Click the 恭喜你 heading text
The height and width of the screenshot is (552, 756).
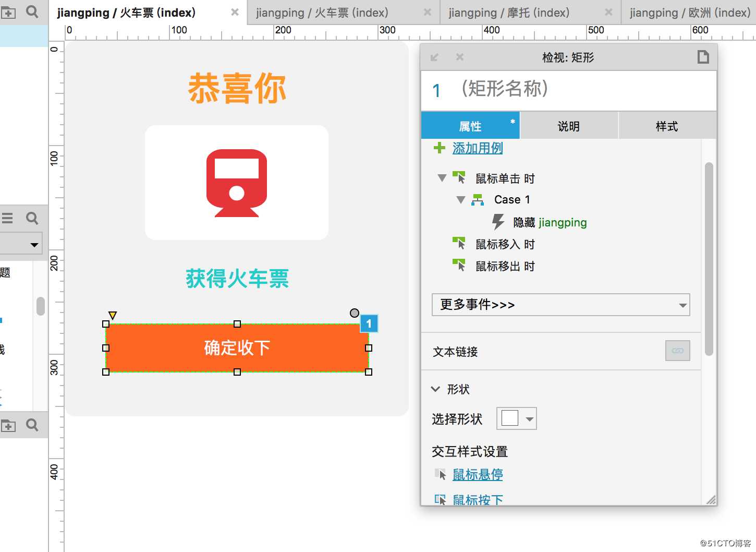coord(237,88)
